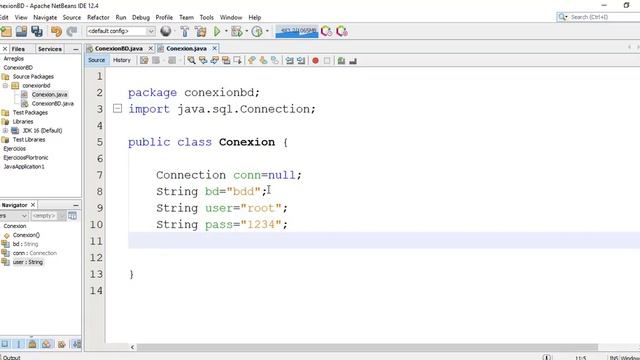Click in the Search (Ctrl+I) field
Viewport: 640px width, 360px height.
[x=598, y=17]
